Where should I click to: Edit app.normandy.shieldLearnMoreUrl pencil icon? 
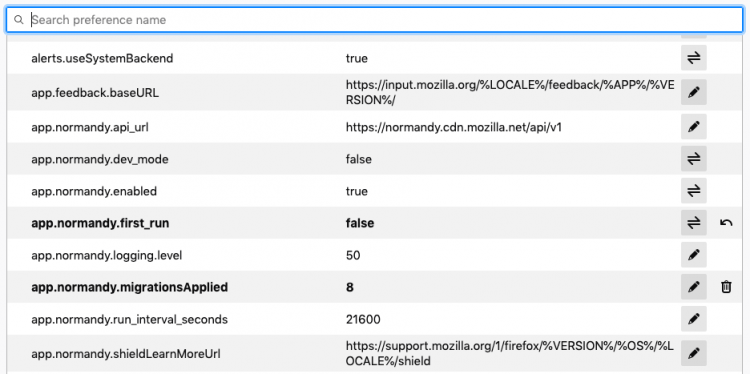[x=694, y=353]
